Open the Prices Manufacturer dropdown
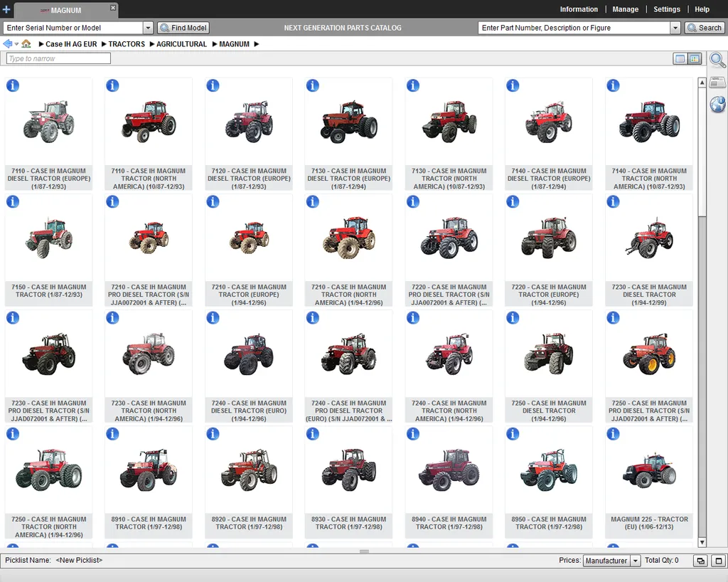This screenshot has width=728, height=582. 635,561
